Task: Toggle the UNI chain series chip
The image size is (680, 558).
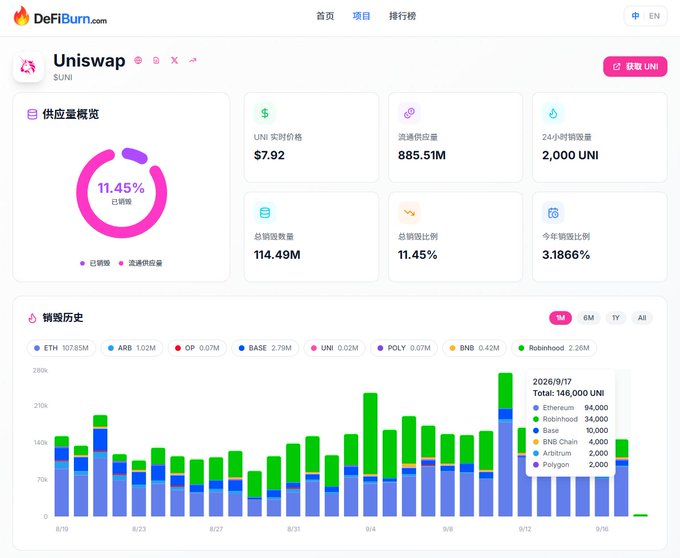Action: 334,348
